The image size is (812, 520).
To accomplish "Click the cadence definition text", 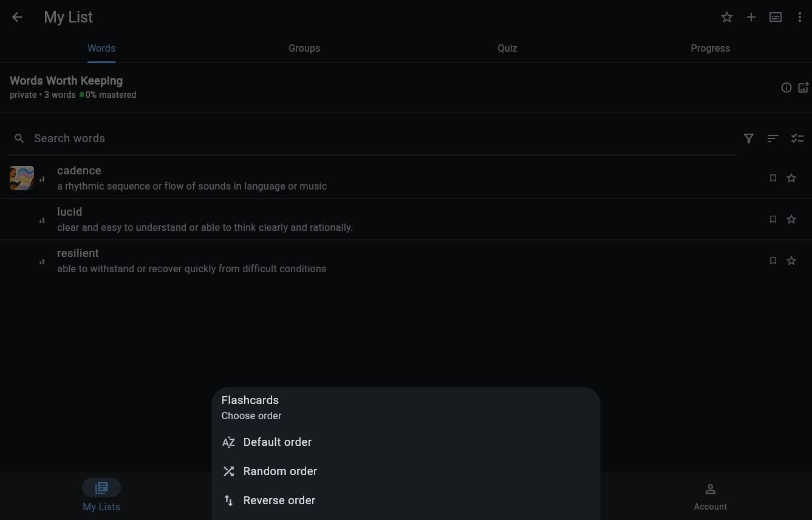I will click(x=192, y=186).
